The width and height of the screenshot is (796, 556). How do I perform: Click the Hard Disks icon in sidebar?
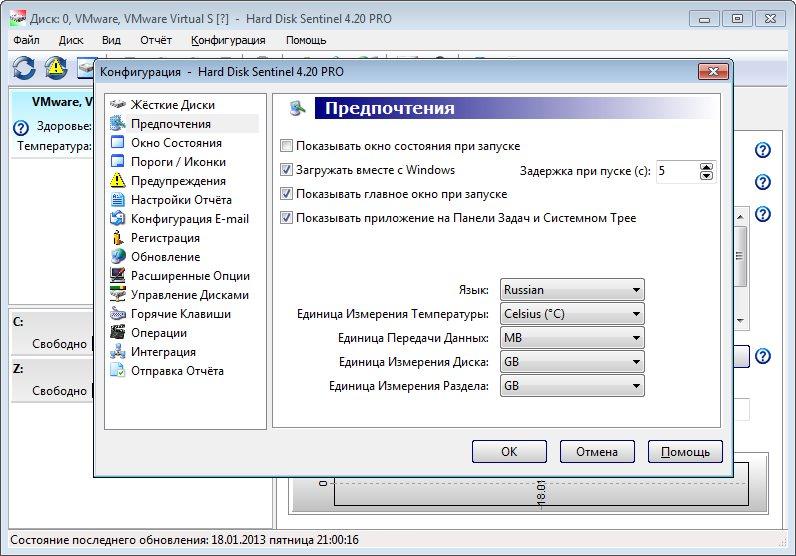118,105
